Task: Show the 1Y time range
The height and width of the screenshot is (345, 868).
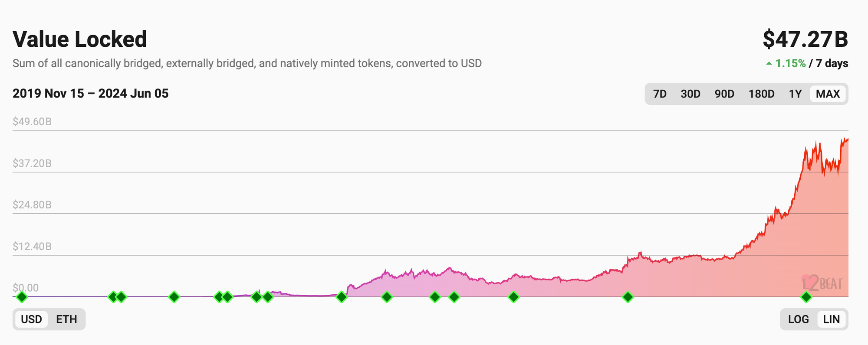Action: [795, 94]
